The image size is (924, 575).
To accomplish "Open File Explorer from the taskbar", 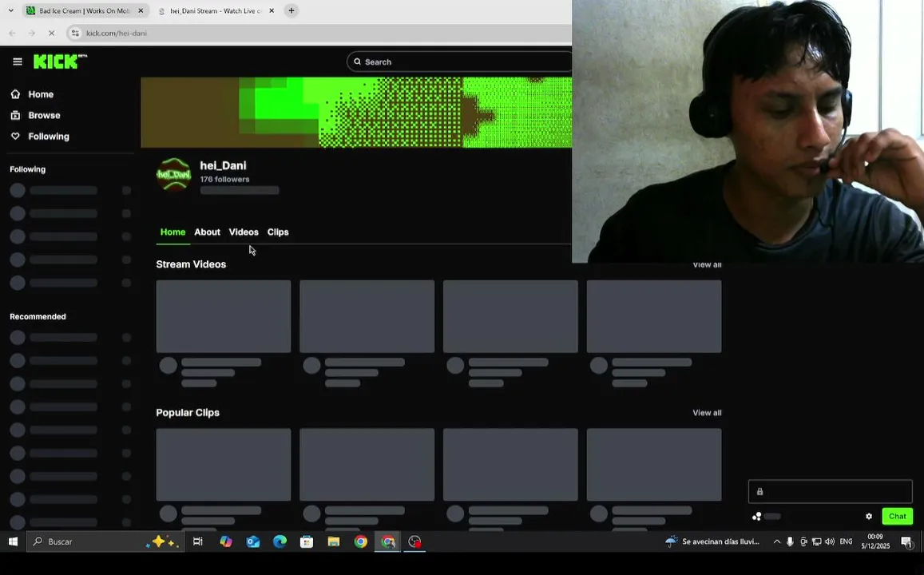I will coord(334,541).
